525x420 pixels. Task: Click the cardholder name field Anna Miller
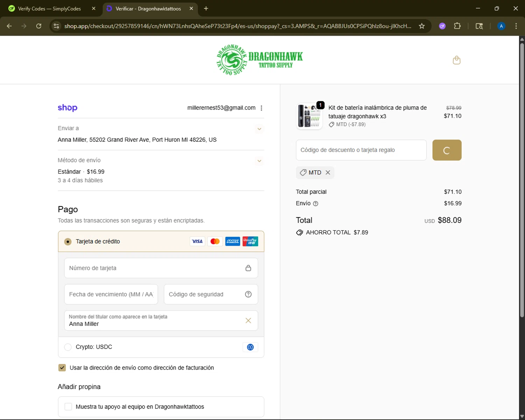(x=161, y=321)
